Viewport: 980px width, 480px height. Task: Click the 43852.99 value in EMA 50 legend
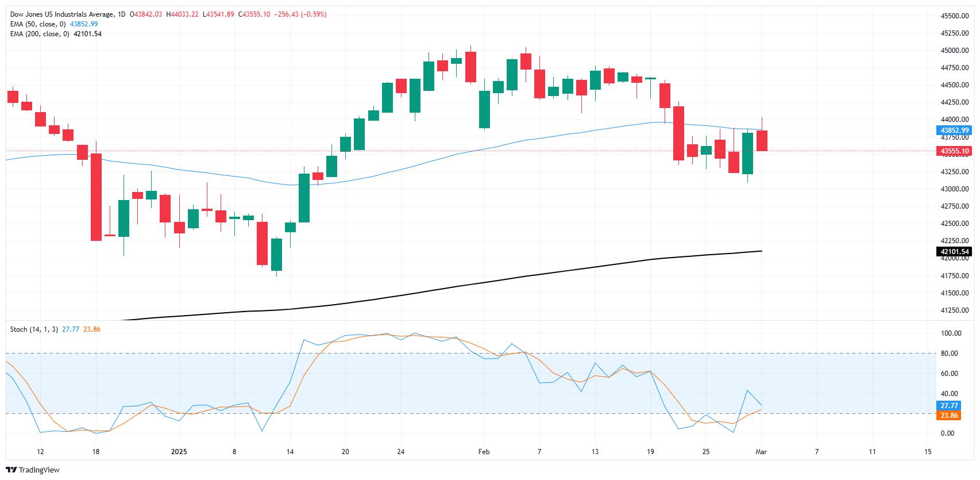click(84, 24)
